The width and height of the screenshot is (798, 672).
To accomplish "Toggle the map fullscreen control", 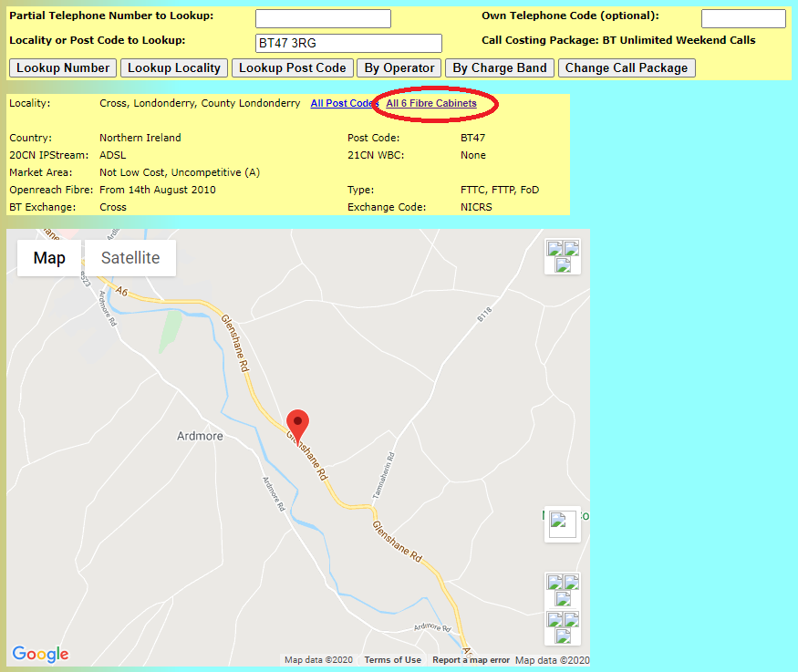I will point(563,256).
